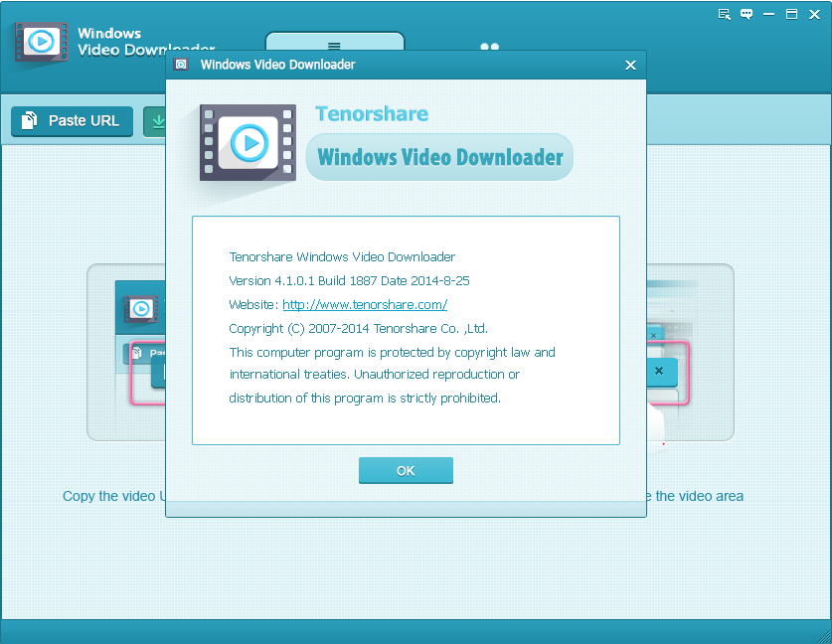Click the 'Copy the video' instruction text
Image resolution: width=832 pixels, height=644 pixels.
pyautogui.click(x=114, y=496)
